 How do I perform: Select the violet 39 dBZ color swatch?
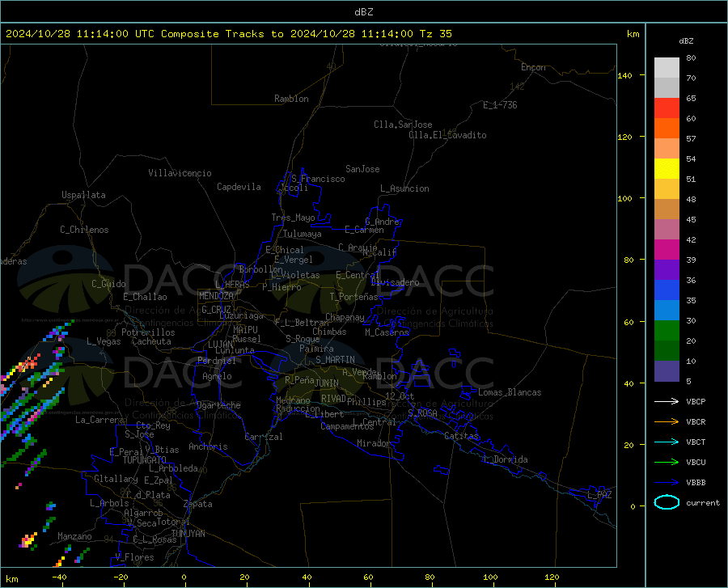click(667, 270)
